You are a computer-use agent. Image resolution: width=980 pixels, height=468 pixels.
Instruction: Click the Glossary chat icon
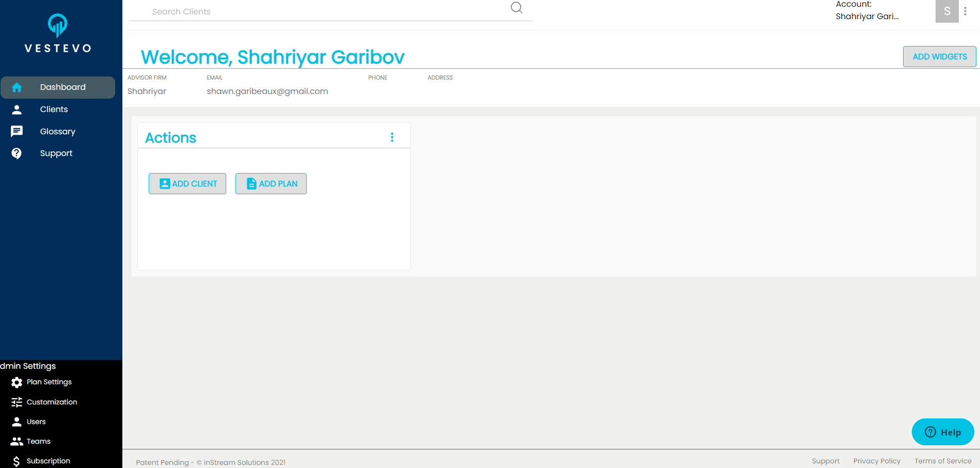click(17, 131)
